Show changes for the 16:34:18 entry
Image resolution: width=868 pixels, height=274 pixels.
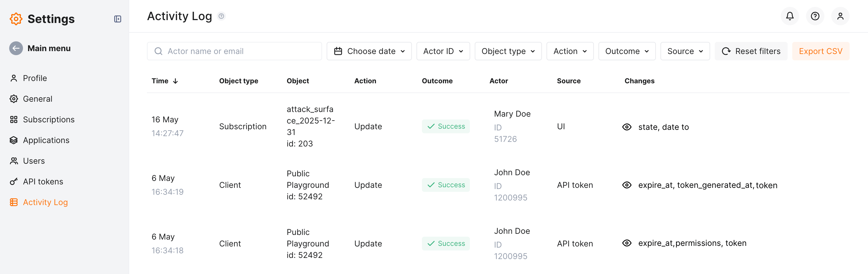626,243
